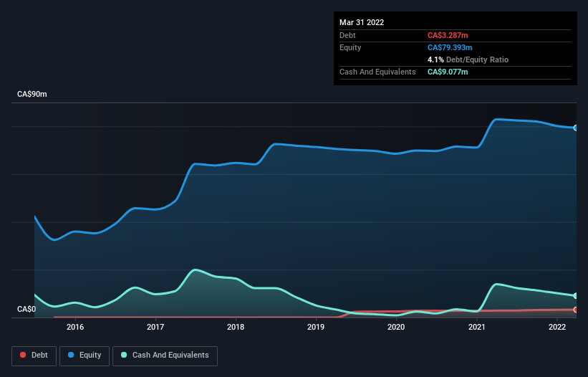Toggle the Debt legend button
Screen dimensions: 588x377
point(34,355)
